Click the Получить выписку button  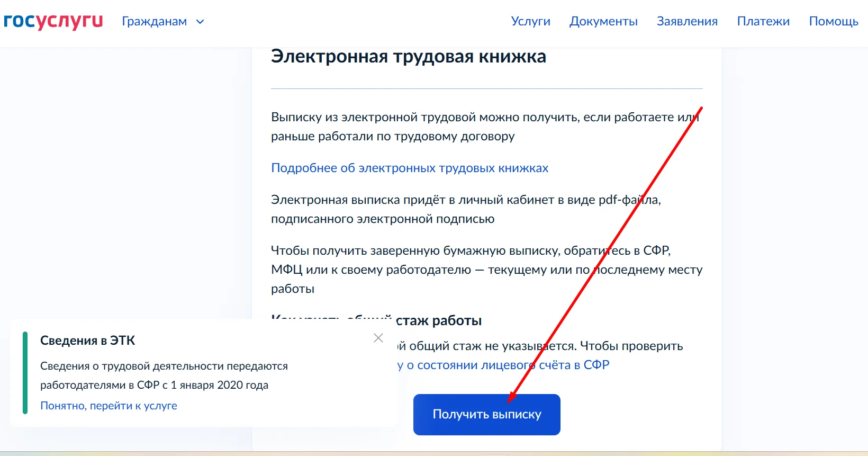pyautogui.click(x=486, y=414)
